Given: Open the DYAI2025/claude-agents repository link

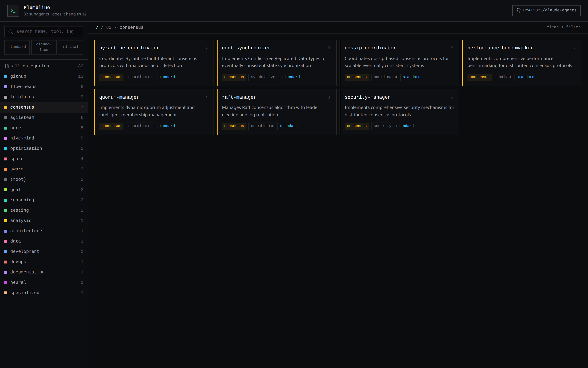Looking at the screenshot, I should pos(546,10).
